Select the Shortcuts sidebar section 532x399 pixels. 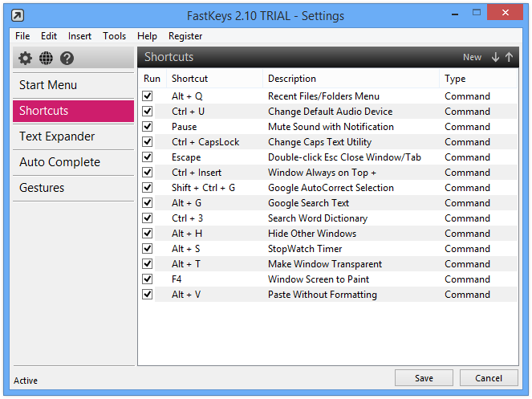[73, 111]
